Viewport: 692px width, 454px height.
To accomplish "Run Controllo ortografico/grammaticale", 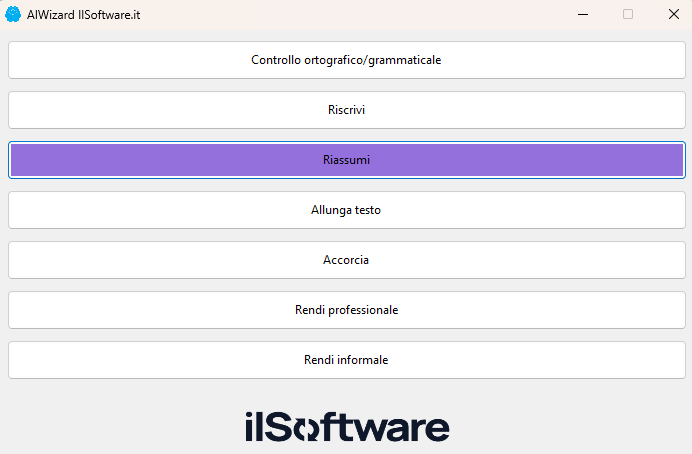I will click(346, 60).
